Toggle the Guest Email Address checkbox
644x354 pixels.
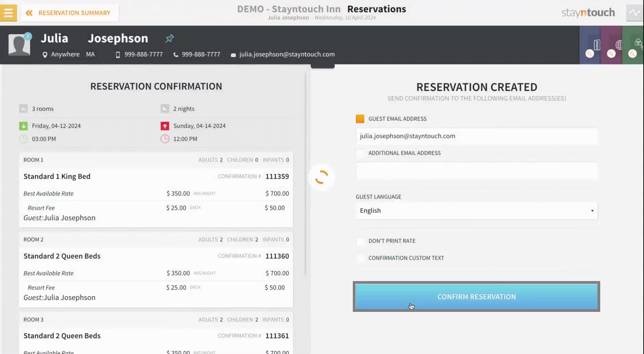[360, 119]
